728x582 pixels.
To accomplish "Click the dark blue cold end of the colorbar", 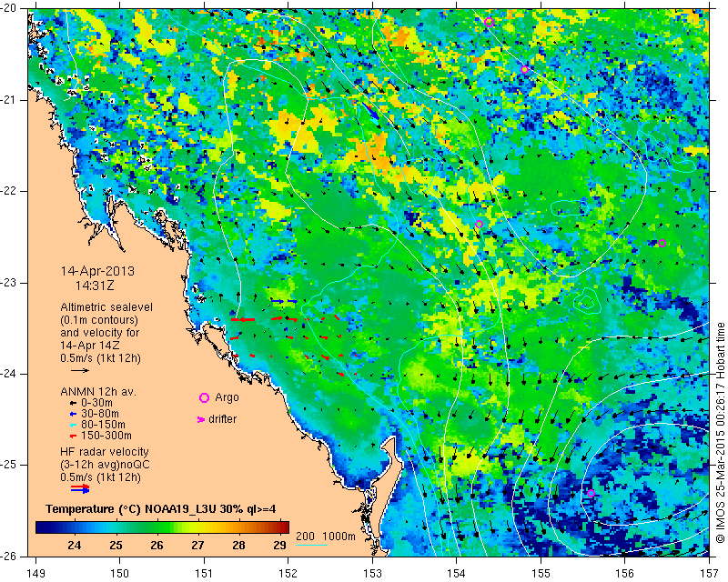I will [x=42, y=527].
